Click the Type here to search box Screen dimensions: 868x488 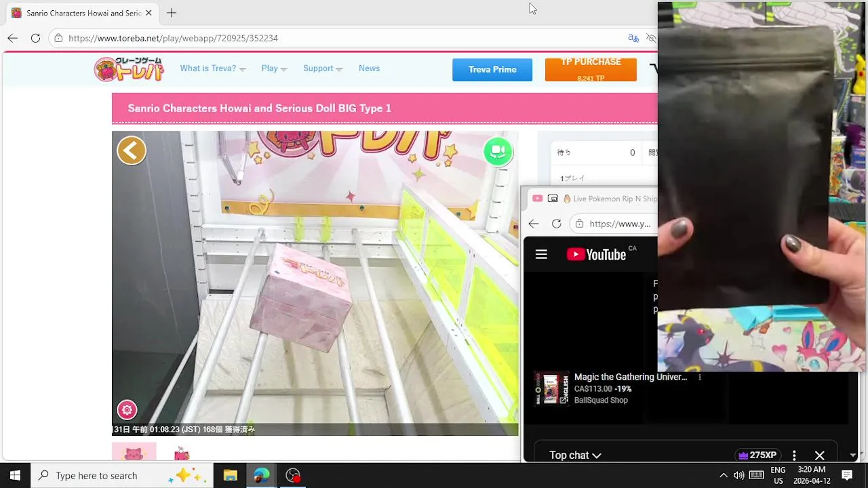(x=122, y=475)
